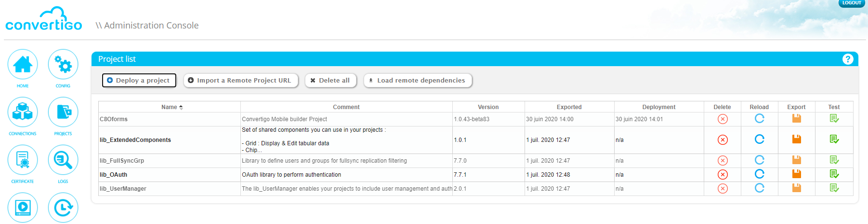Click the Convertigo logo
This screenshot has width=868, height=224.
tap(44, 20)
